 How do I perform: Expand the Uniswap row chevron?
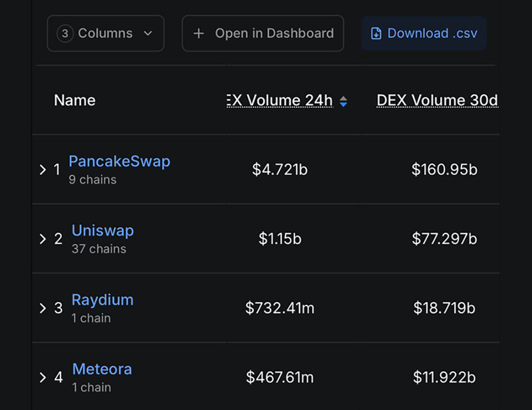point(43,239)
